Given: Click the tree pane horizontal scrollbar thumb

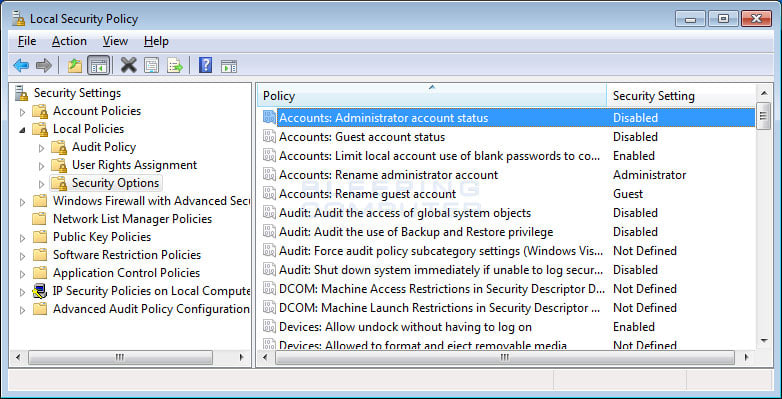Looking at the screenshot, I should pos(120,357).
